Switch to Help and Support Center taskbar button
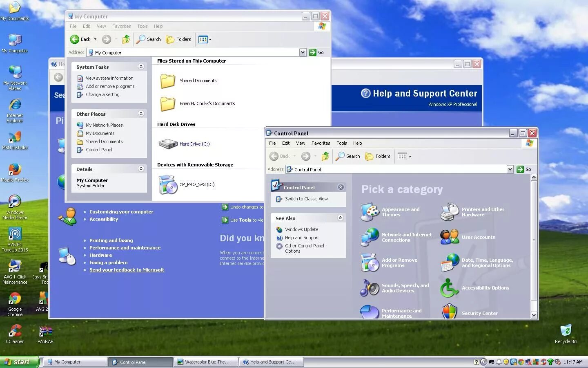Screen dimensions: 588x368 tap(272, 362)
